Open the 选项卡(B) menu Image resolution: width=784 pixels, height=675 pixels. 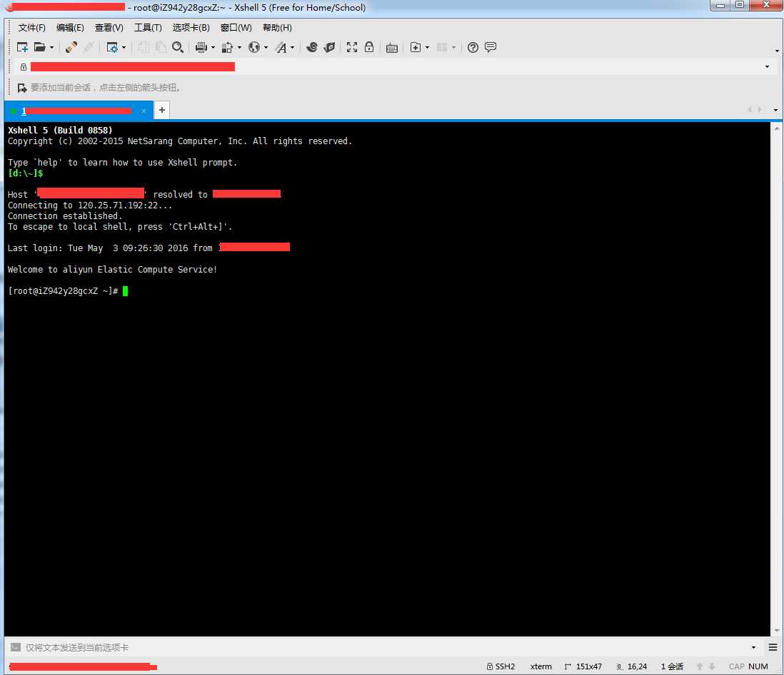tap(191, 28)
